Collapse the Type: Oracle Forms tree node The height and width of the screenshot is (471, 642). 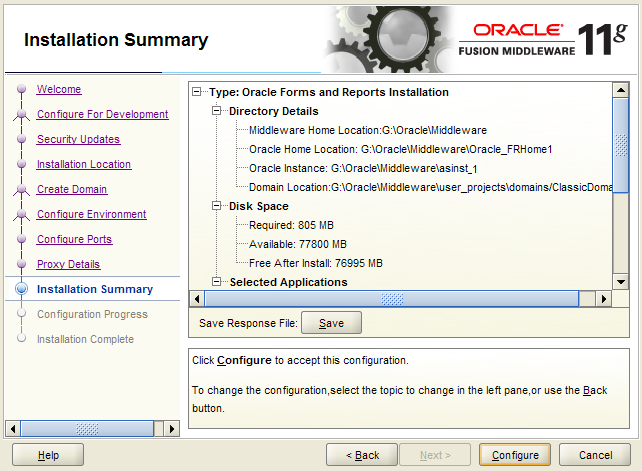[197, 92]
